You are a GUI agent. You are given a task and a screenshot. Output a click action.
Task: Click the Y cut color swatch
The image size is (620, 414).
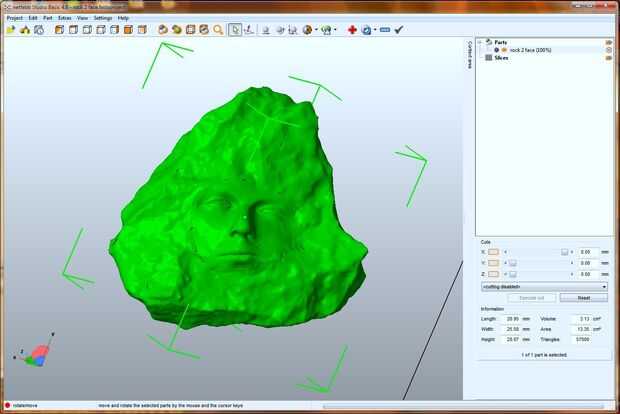(x=493, y=263)
